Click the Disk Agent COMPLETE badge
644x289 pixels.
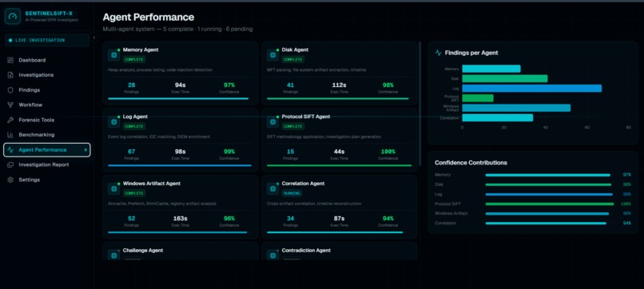click(x=293, y=60)
